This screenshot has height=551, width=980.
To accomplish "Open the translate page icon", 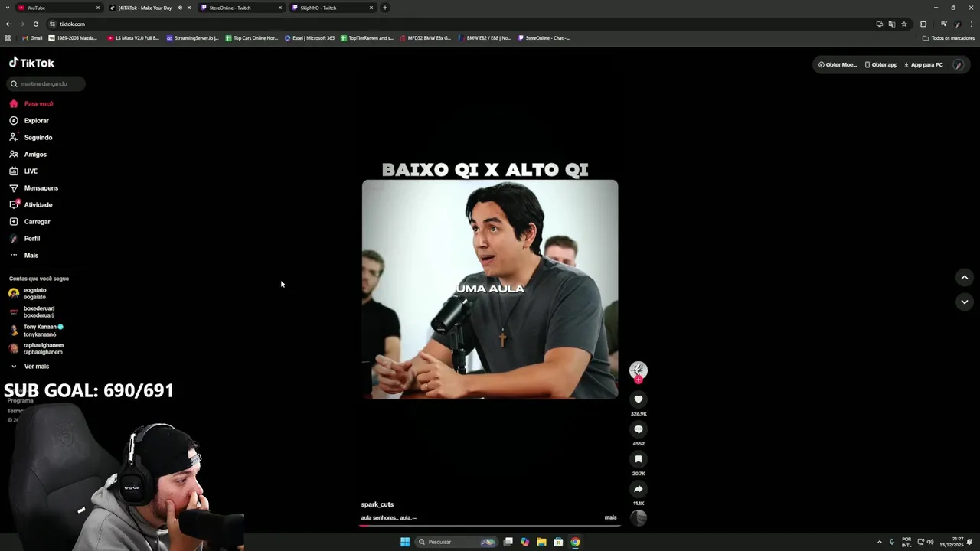I will (892, 24).
